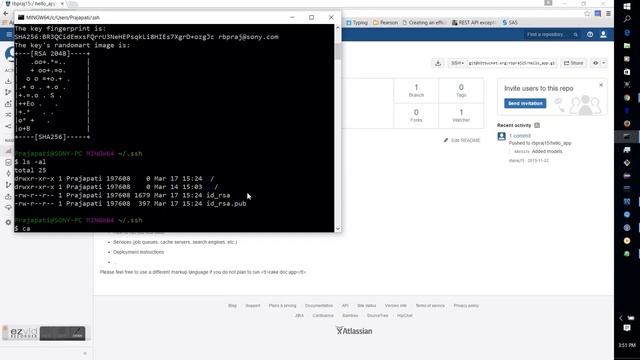Viewport: 640px width, 360px height.
Task: Click the Fork icon in the sidebar
Action: click(8, 126)
